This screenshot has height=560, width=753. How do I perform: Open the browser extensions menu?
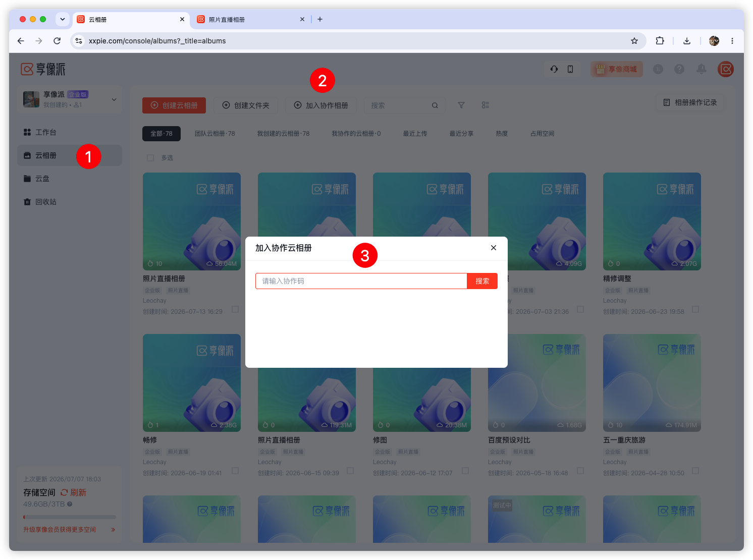pyautogui.click(x=660, y=41)
